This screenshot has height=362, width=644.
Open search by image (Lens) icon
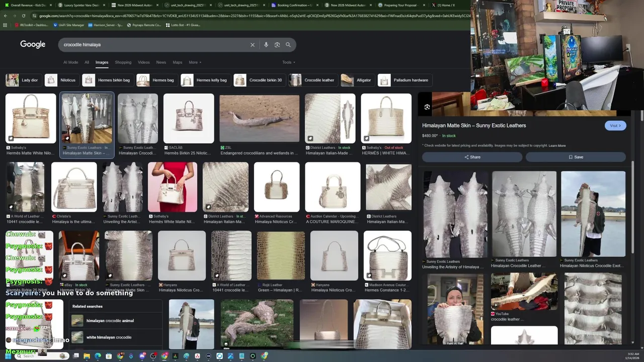click(277, 45)
